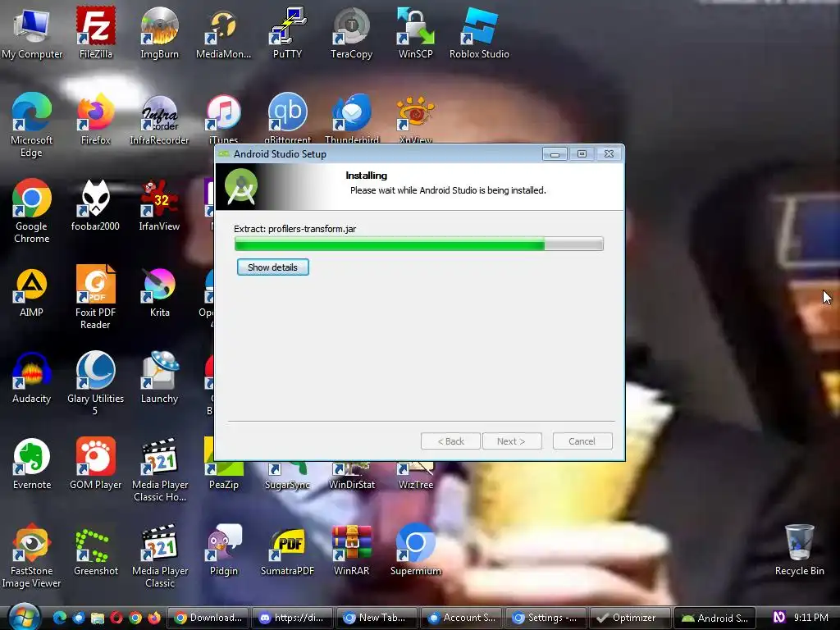Open the My Computer desktop icon

point(32,32)
